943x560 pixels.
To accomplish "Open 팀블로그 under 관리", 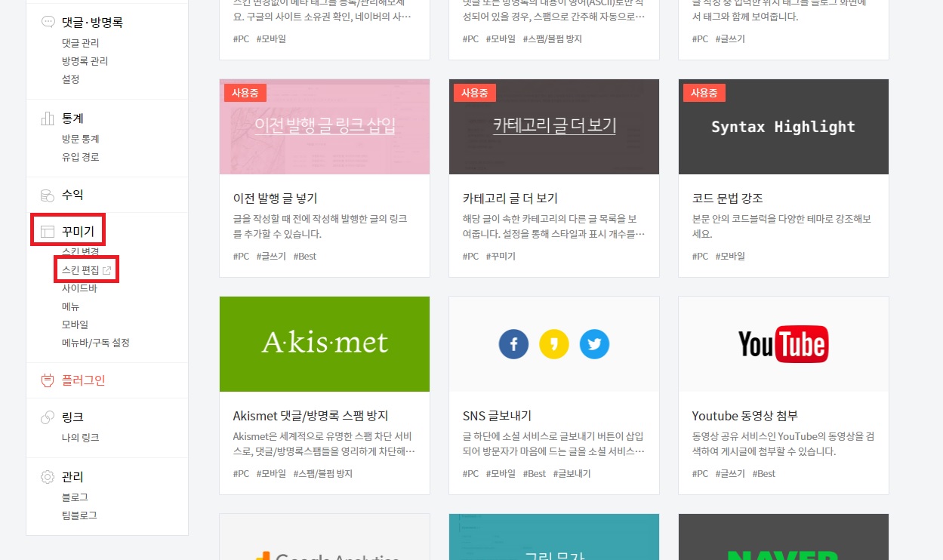I will click(x=79, y=515).
